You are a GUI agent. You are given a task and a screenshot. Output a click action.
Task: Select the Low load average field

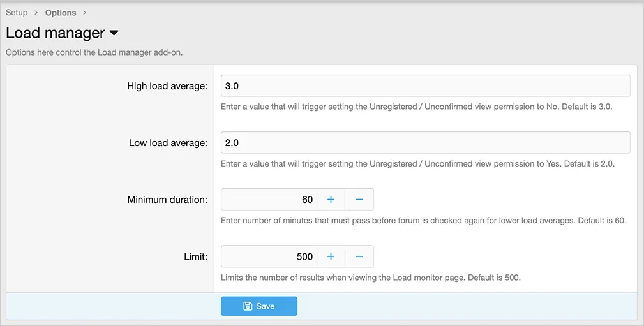425,143
